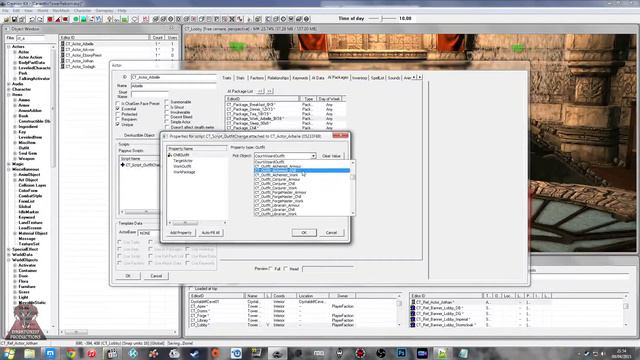Switch to the Inventory tab
The width and height of the screenshot is (640, 360).
click(360, 78)
